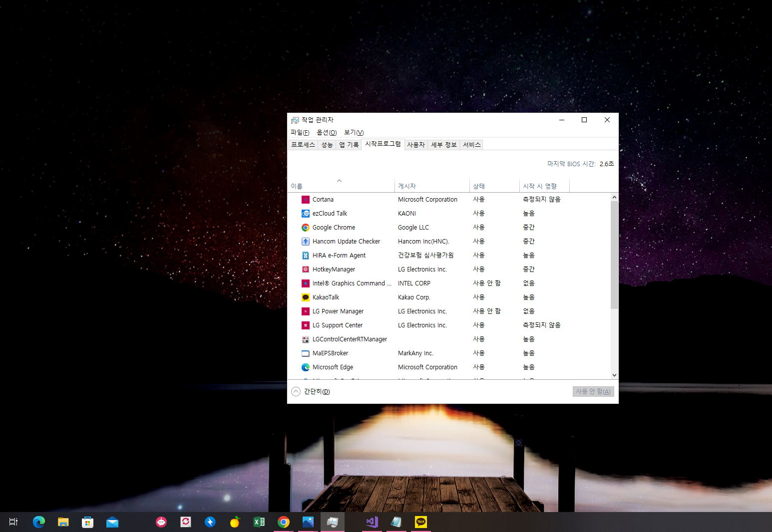Select the MaEPSBroker name text
The height and width of the screenshot is (532, 772).
330,353
